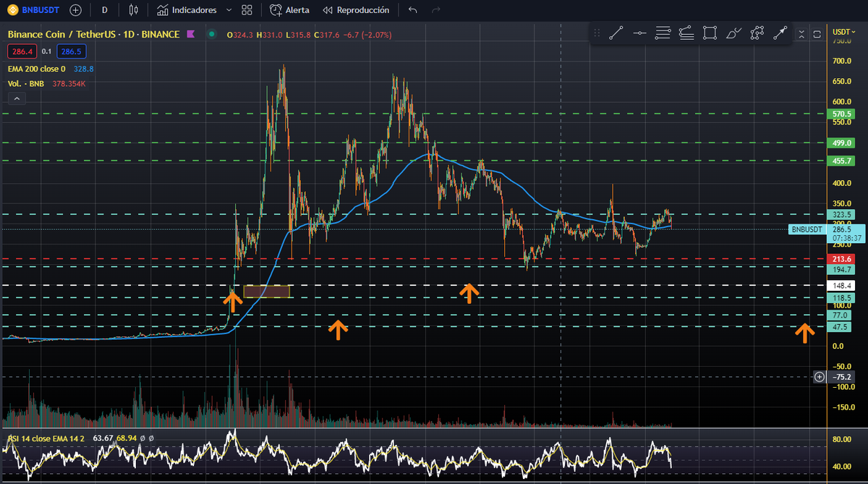The width and height of the screenshot is (868, 484).
Task: Undo the last chart action
Action: pyautogui.click(x=413, y=10)
